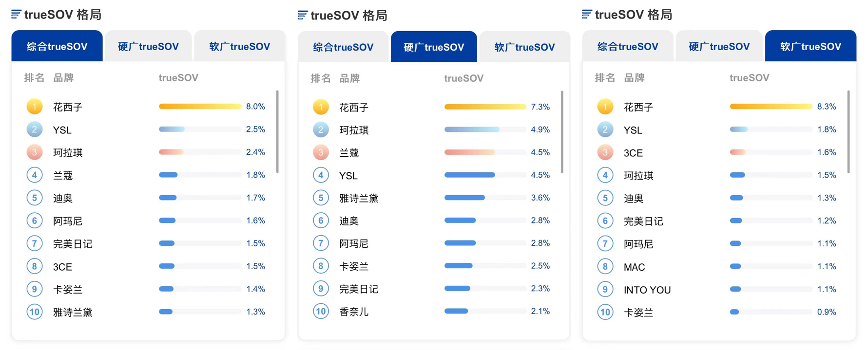This screenshot has height=350, width=868.
Task: Click the trueSOV title icon of the third panel
Action: (587, 15)
